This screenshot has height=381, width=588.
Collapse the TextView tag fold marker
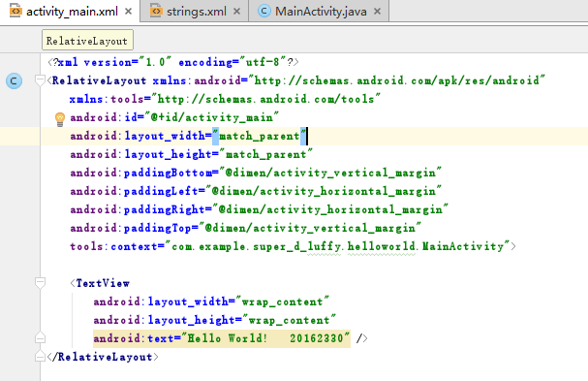pyautogui.click(x=40, y=283)
